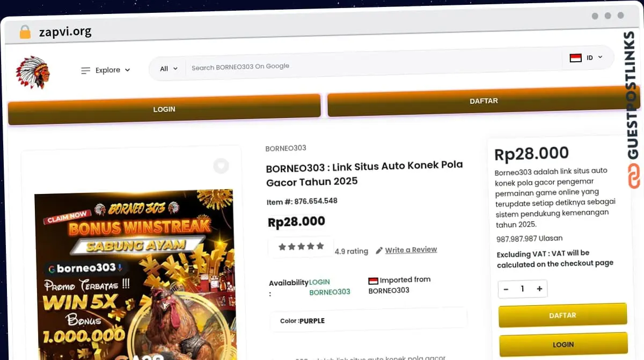Open the LOGIN BORNEO303 availability link
Screen dimensions: 644x360
coord(330,287)
